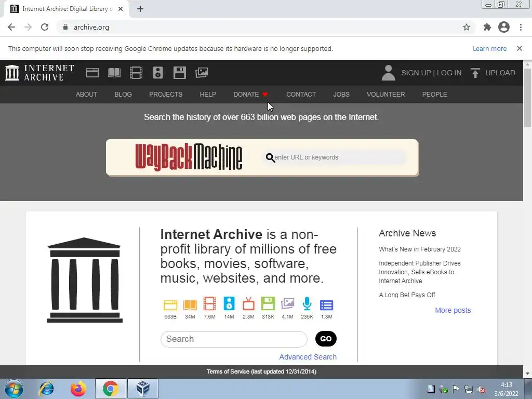
Task: Open the ABOUT menu item
Action: (x=87, y=95)
